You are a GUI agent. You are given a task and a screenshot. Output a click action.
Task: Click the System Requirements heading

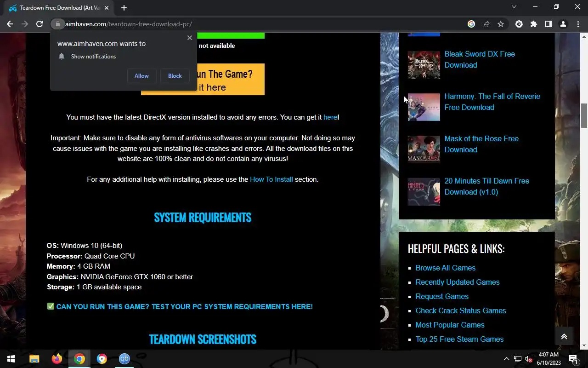click(203, 218)
